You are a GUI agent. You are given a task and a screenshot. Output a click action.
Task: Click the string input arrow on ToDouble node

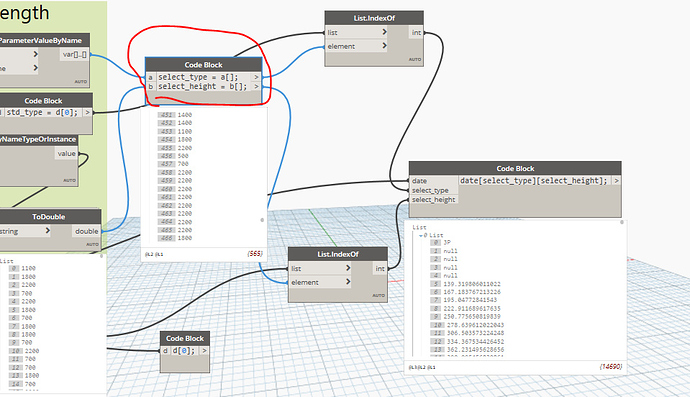pos(48,231)
